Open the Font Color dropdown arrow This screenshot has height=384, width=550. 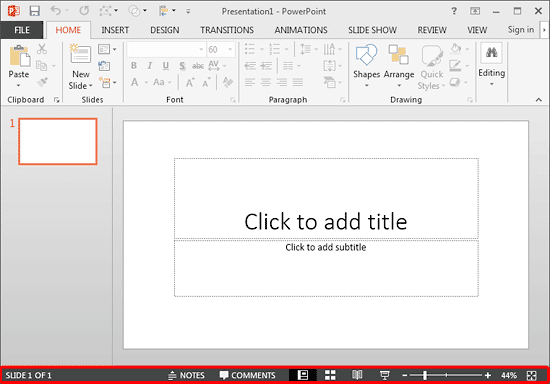146,83
